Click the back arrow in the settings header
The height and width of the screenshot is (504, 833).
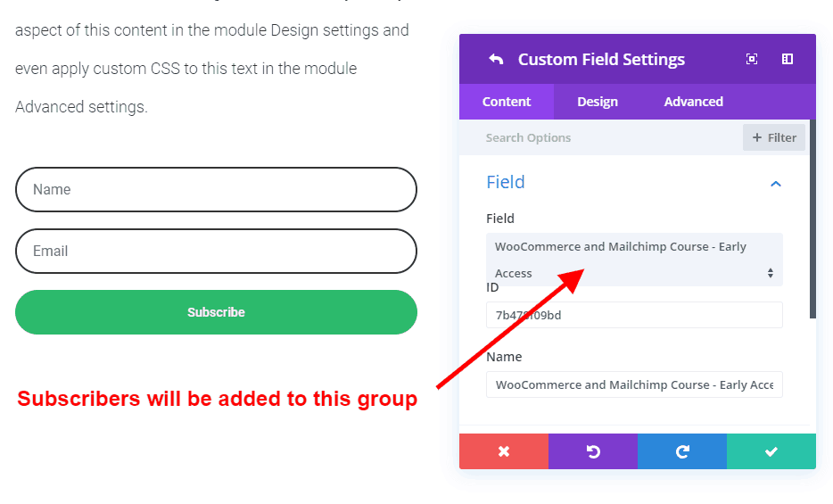click(496, 60)
